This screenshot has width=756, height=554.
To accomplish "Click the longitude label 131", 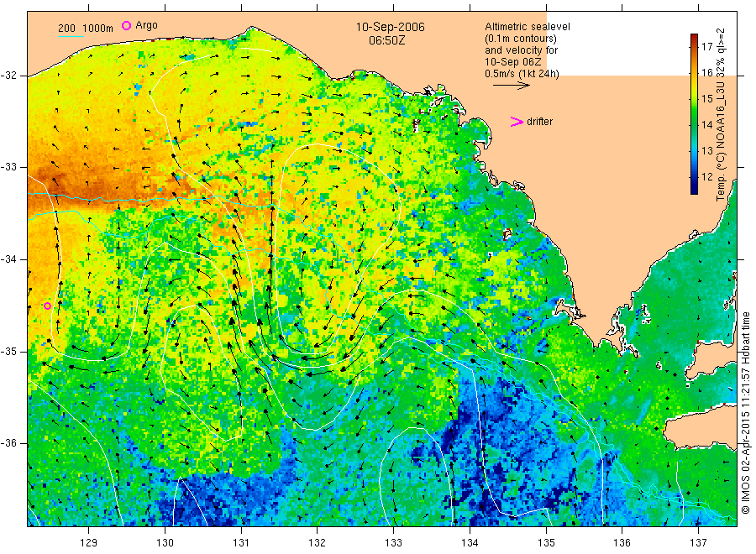I will click(x=241, y=543).
